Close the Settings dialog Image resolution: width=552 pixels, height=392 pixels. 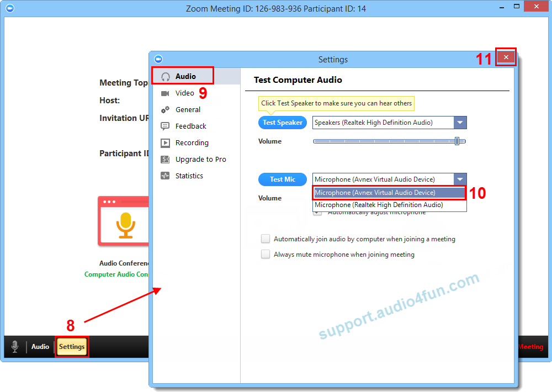pyautogui.click(x=506, y=57)
